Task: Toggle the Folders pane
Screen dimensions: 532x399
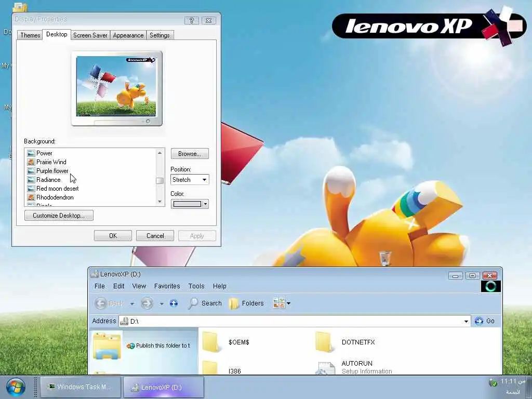Action: [x=246, y=303]
